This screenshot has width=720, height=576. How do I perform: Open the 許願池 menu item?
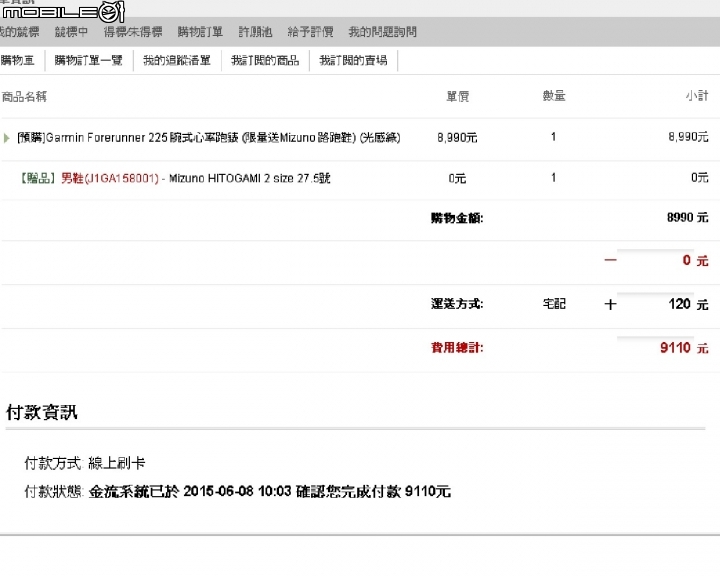(x=255, y=32)
